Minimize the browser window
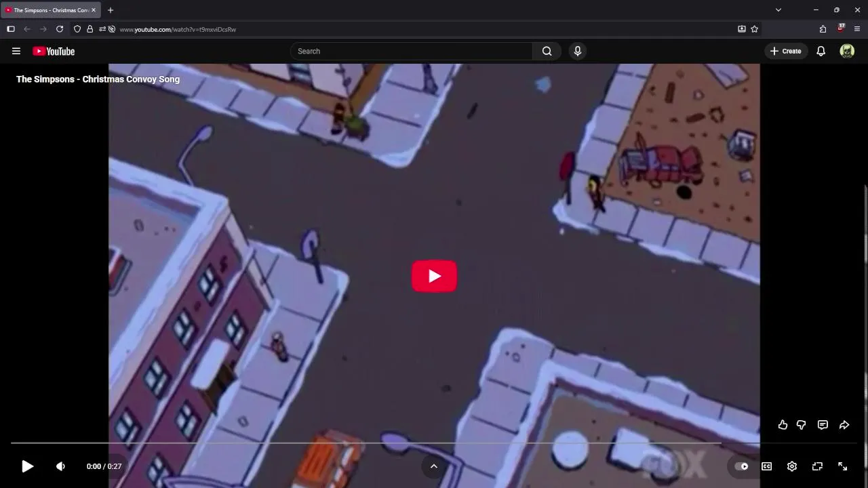This screenshot has height=488, width=868. 816,10
